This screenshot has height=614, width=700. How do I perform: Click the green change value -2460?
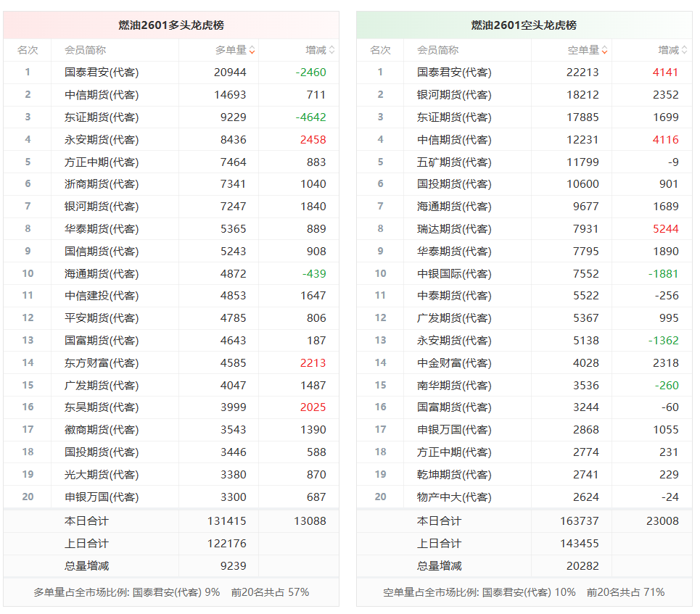point(310,72)
